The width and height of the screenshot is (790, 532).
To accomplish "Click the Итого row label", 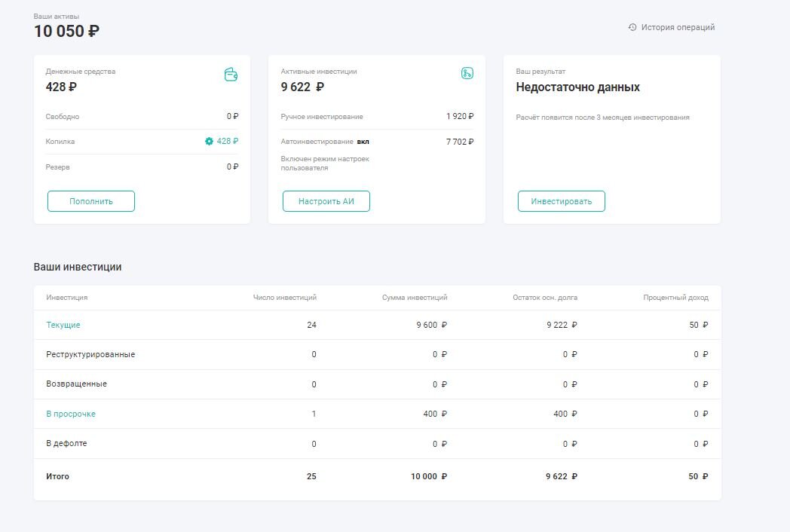I will click(57, 476).
